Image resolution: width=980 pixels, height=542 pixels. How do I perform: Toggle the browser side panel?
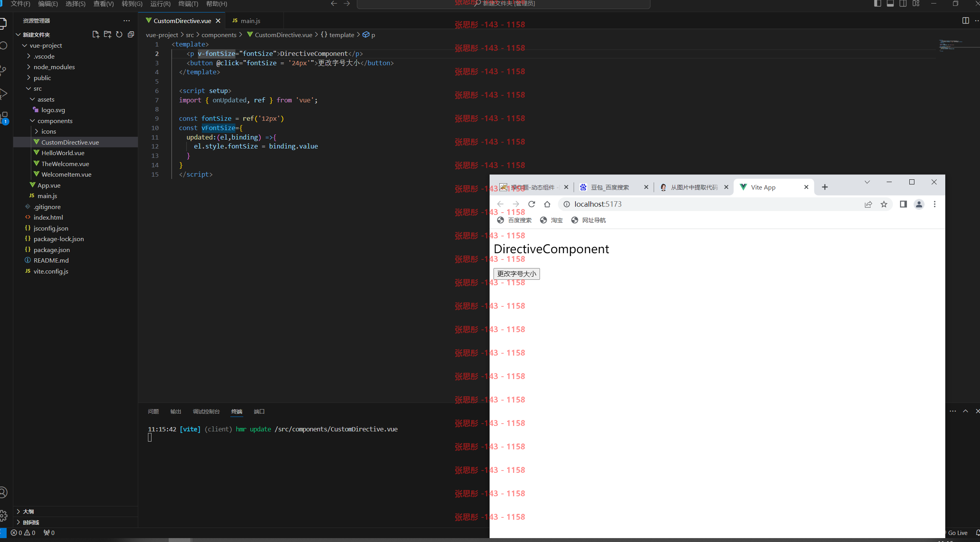903,204
